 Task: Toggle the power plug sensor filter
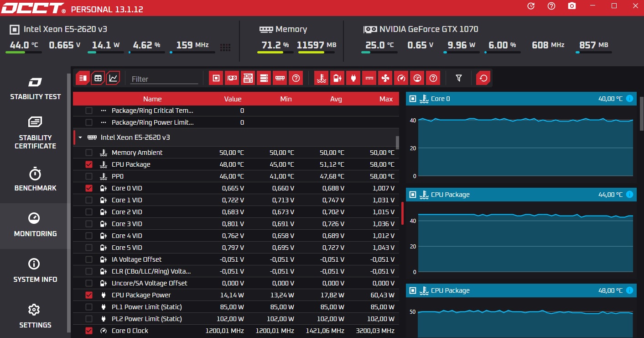(x=353, y=78)
